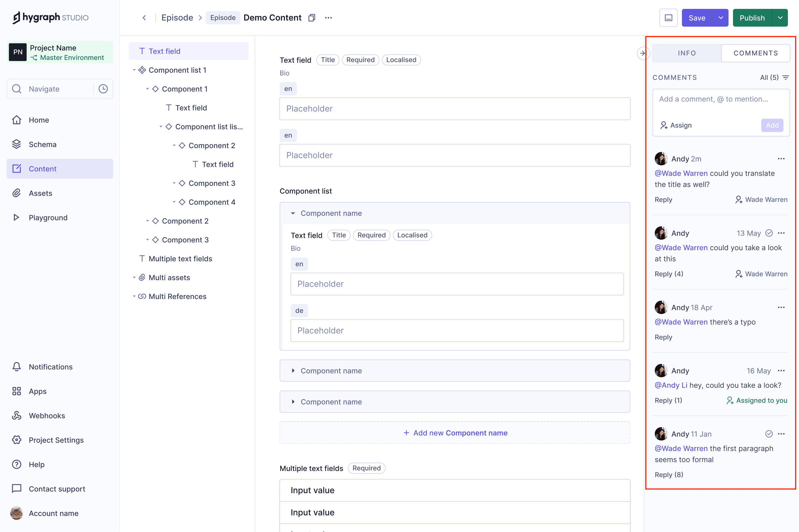Click the Assign user icon in the comment box

pos(664,125)
